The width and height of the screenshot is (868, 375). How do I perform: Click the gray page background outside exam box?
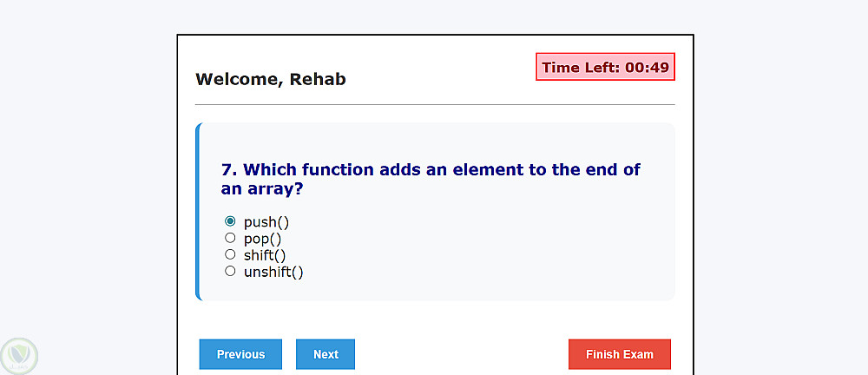point(87,174)
